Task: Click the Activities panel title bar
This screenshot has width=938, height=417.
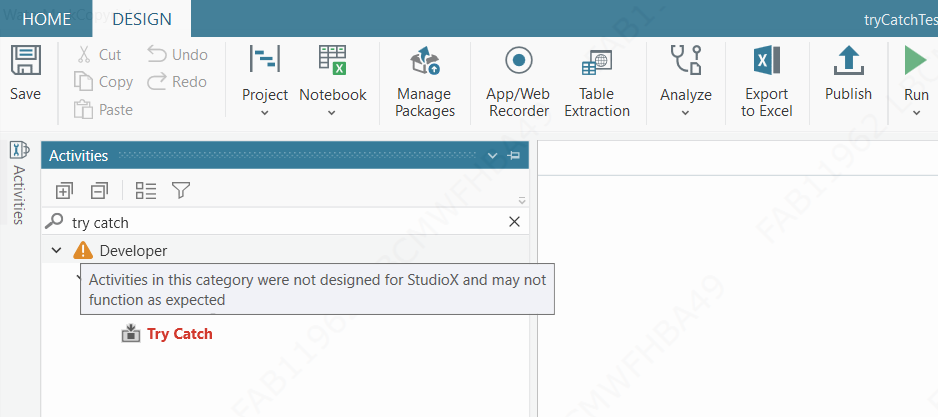Action: pyautogui.click(x=285, y=156)
